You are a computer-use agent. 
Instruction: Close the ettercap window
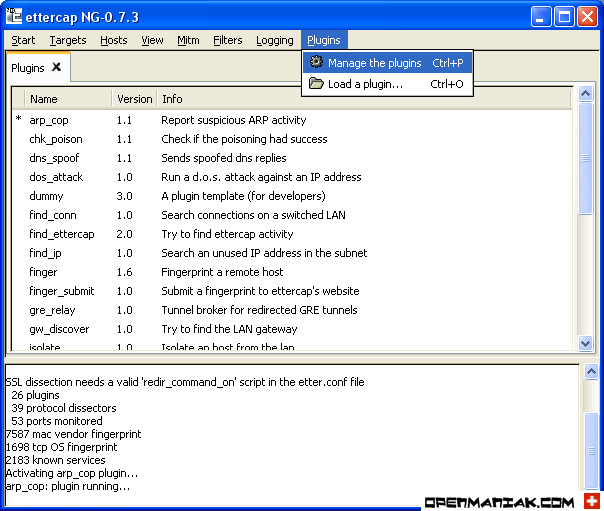[587, 17]
